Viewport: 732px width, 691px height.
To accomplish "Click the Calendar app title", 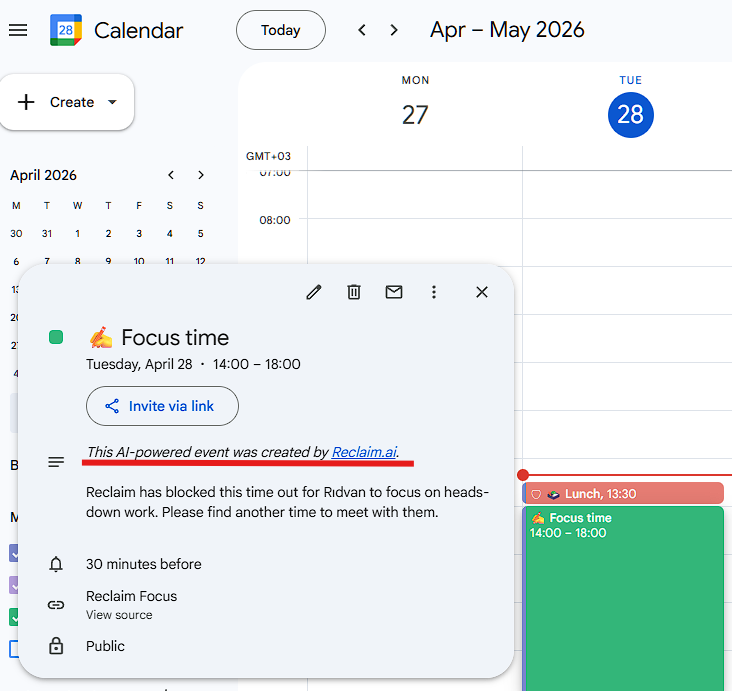I will tap(139, 31).
